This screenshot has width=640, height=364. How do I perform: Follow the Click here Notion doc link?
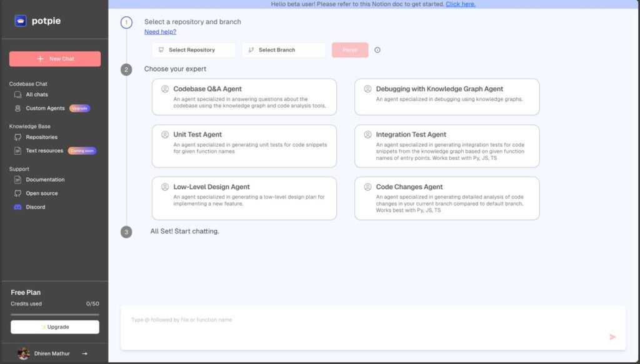click(x=461, y=4)
